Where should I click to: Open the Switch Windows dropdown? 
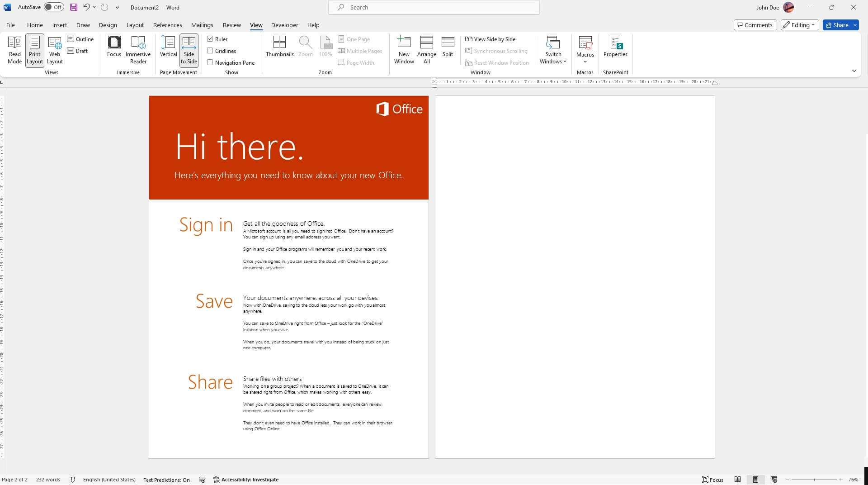553,50
